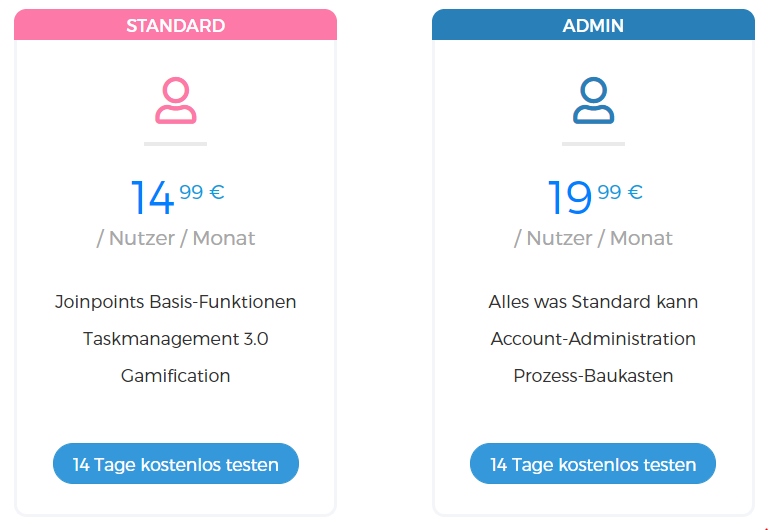Start the Standard plan's 14-day free trial
The image size is (773, 530).
pyautogui.click(x=176, y=463)
